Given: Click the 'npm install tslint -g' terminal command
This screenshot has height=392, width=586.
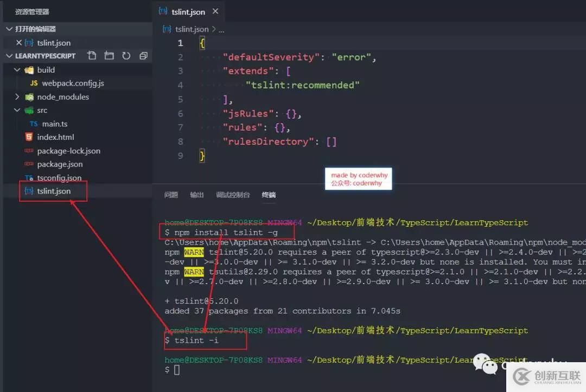Looking at the screenshot, I should coord(226,233).
